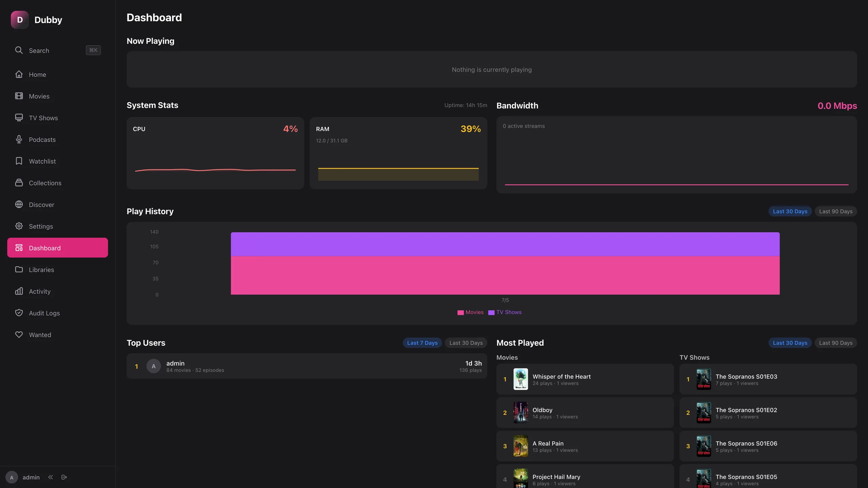The height and width of the screenshot is (488, 868).
Task: Click the purple TV Shows bar segment
Action: coord(505,244)
